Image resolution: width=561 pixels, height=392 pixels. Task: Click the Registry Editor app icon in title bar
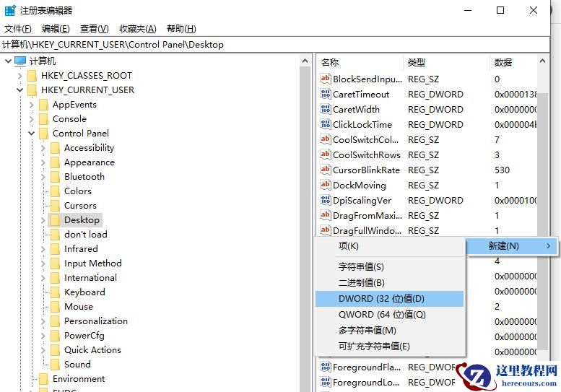pyautogui.click(x=10, y=10)
